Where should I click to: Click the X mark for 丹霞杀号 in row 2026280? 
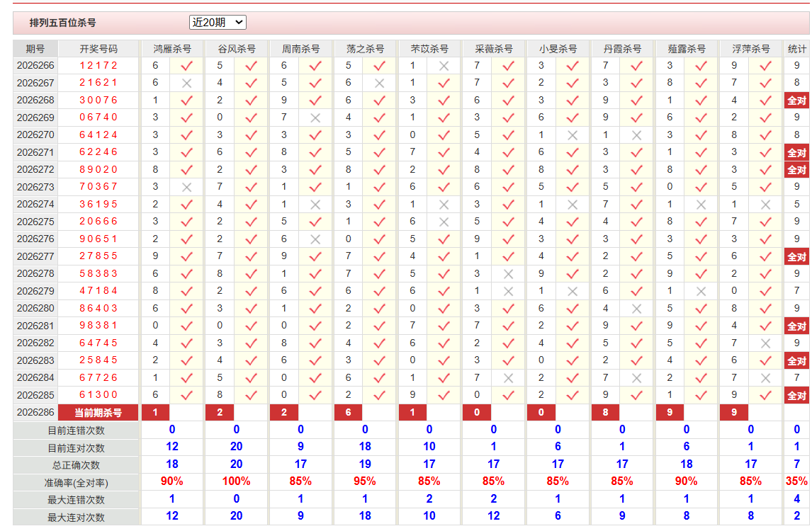(x=636, y=309)
